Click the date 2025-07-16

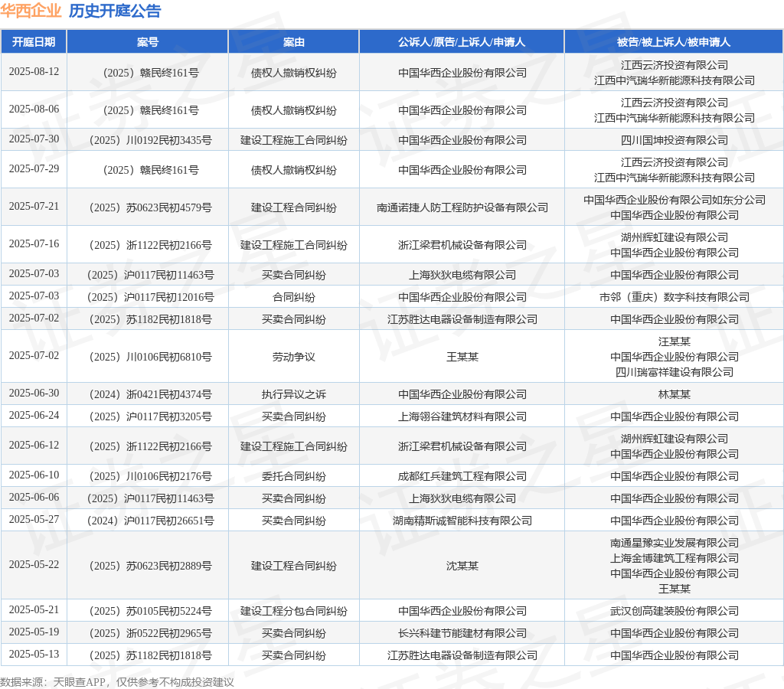coord(34,244)
